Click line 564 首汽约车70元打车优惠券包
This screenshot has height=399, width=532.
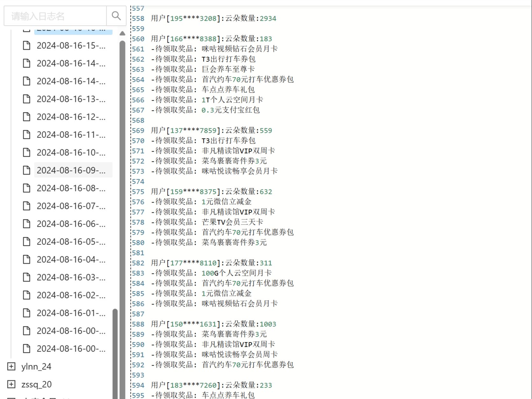point(222,80)
